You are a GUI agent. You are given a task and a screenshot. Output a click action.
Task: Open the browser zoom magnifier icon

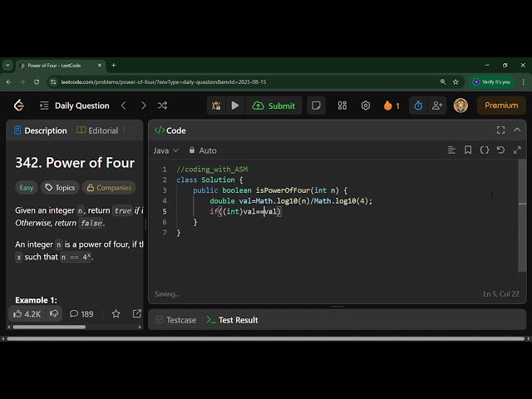tap(443, 82)
